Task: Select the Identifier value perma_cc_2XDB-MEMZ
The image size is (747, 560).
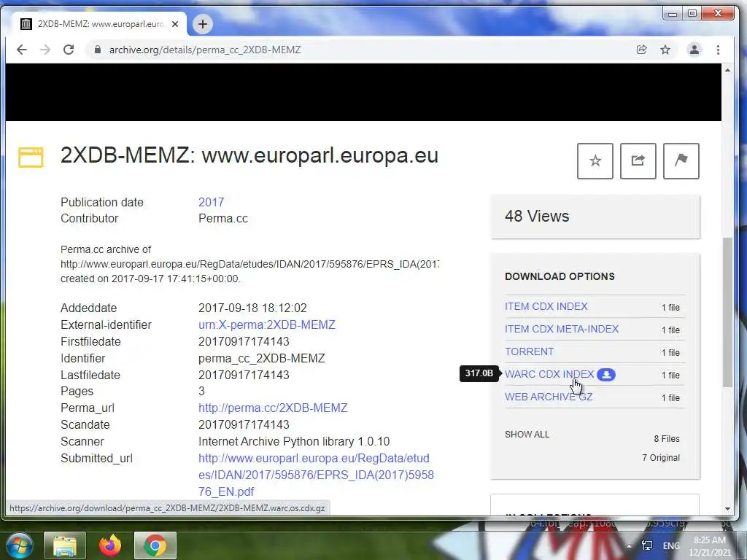Action: click(262, 358)
